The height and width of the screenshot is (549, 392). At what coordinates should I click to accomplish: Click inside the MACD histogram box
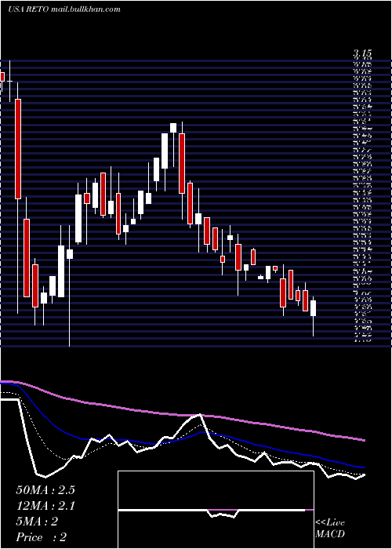click(x=216, y=510)
